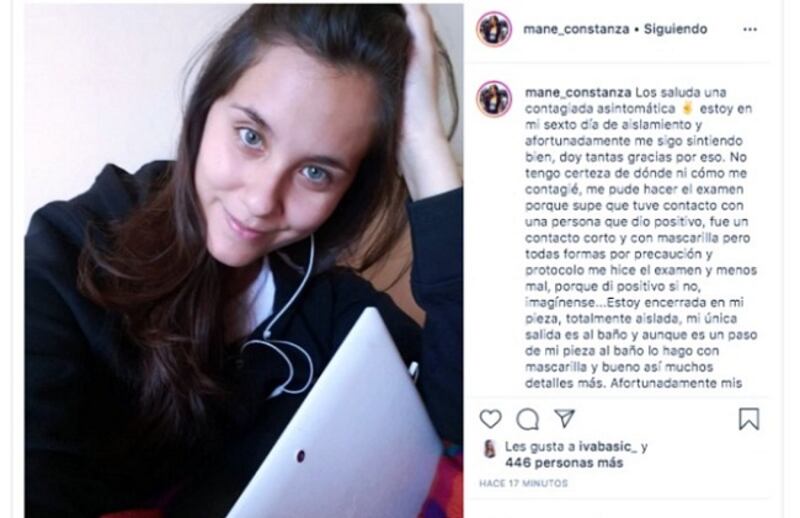The height and width of the screenshot is (518, 800).
Task: Click the Les gusta a likes label
Action: click(540, 447)
